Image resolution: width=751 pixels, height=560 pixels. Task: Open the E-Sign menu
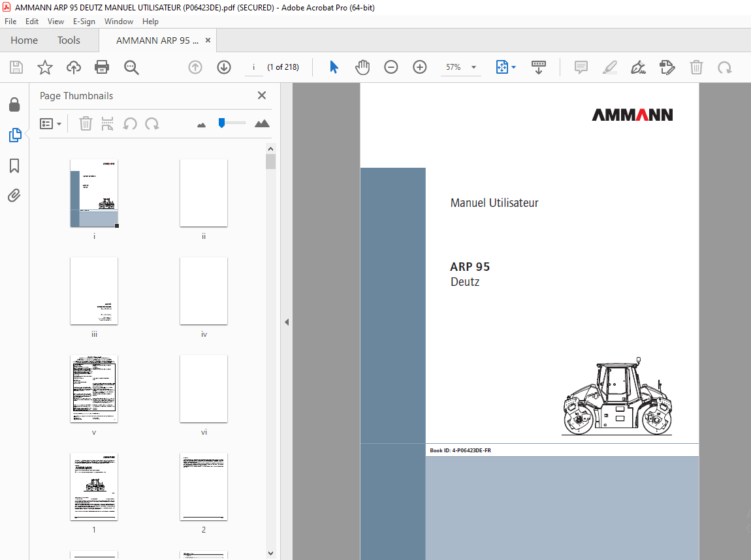pyautogui.click(x=84, y=22)
